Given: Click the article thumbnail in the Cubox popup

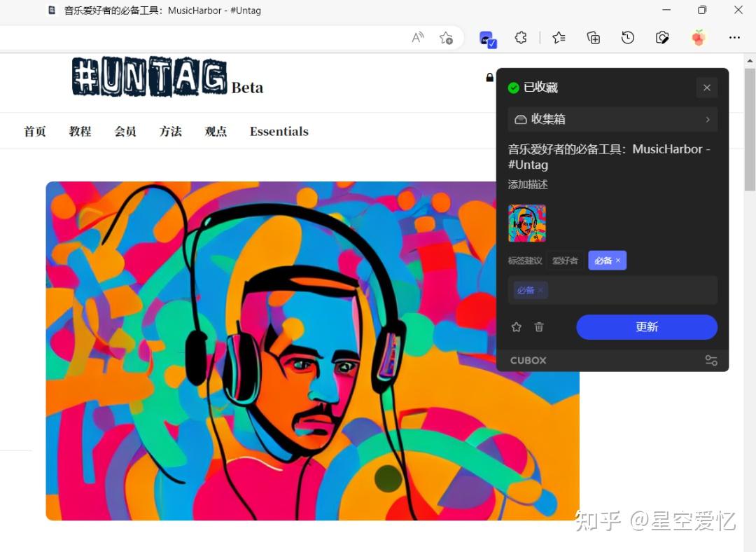Looking at the screenshot, I should pos(526,223).
